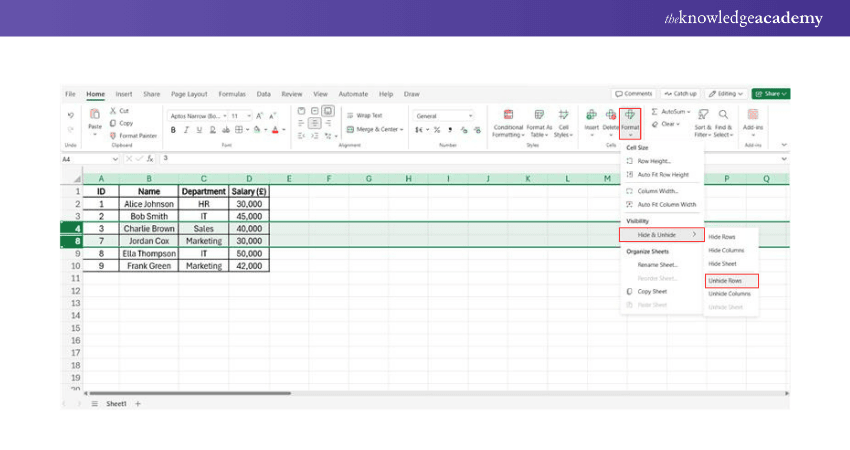Screen dimensions: 850x450
Task: Click the Sort & Filter icon
Action: 703,116
